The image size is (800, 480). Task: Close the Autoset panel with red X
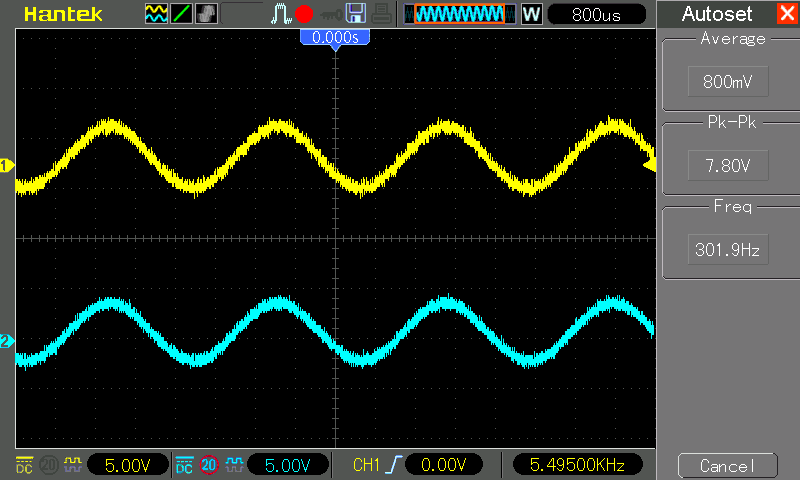pos(788,13)
